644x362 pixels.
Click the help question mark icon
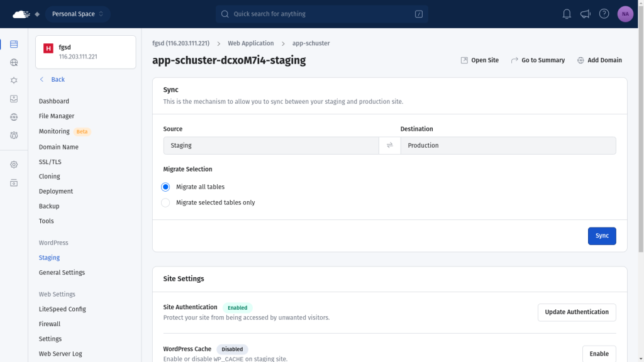(604, 14)
